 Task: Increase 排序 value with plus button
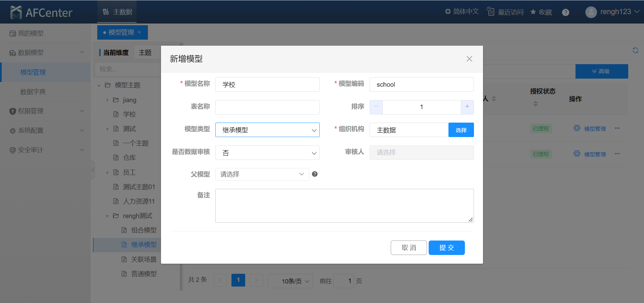(x=467, y=107)
